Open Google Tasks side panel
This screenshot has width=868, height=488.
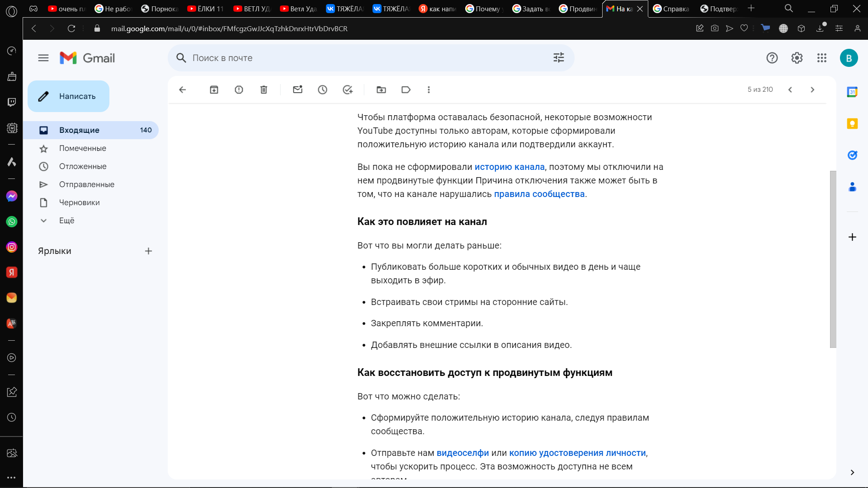(852, 155)
